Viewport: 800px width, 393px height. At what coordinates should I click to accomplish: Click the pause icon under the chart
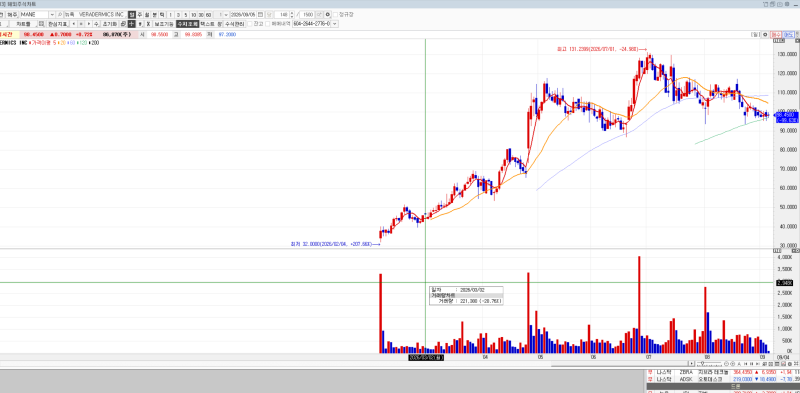752,363
